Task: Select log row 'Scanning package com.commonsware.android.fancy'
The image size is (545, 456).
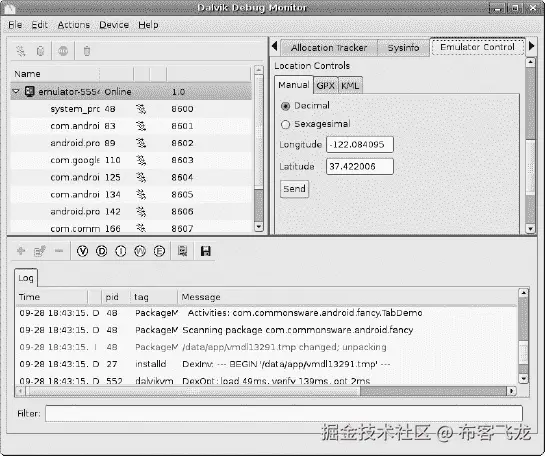Action: [267, 330]
